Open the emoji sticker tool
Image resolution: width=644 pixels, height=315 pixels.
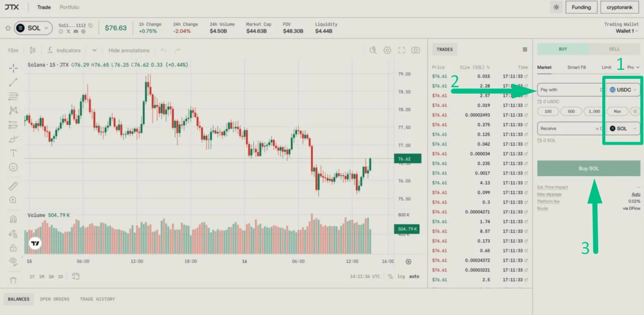click(13, 167)
